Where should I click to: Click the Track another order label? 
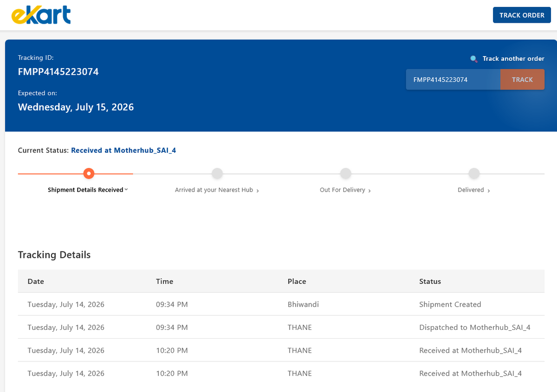(513, 59)
